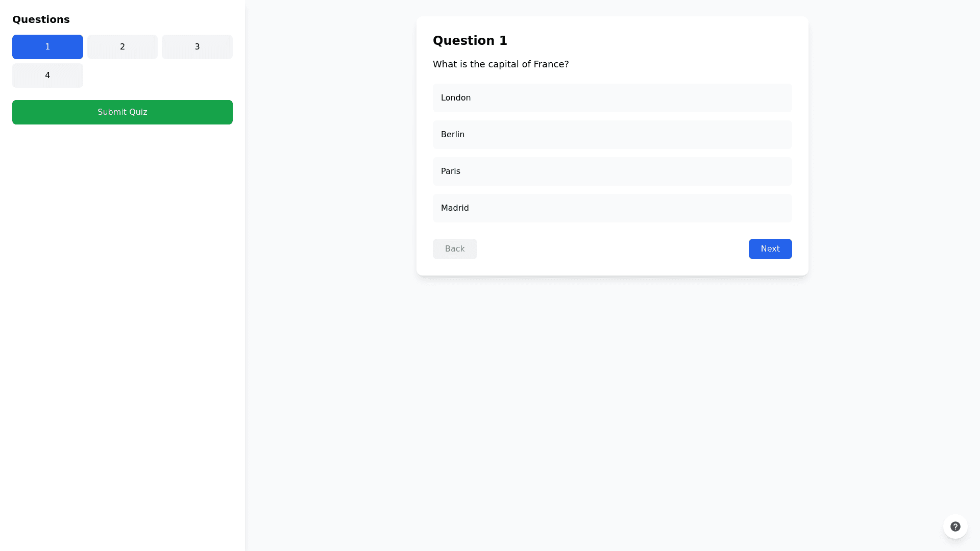Mark the first answer choice, London
This screenshot has width=980, height=551.
click(612, 98)
